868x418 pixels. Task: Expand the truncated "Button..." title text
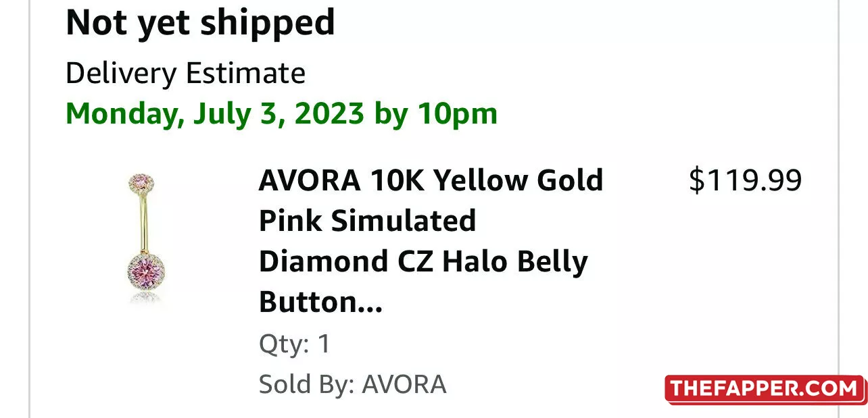click(320, 303)
